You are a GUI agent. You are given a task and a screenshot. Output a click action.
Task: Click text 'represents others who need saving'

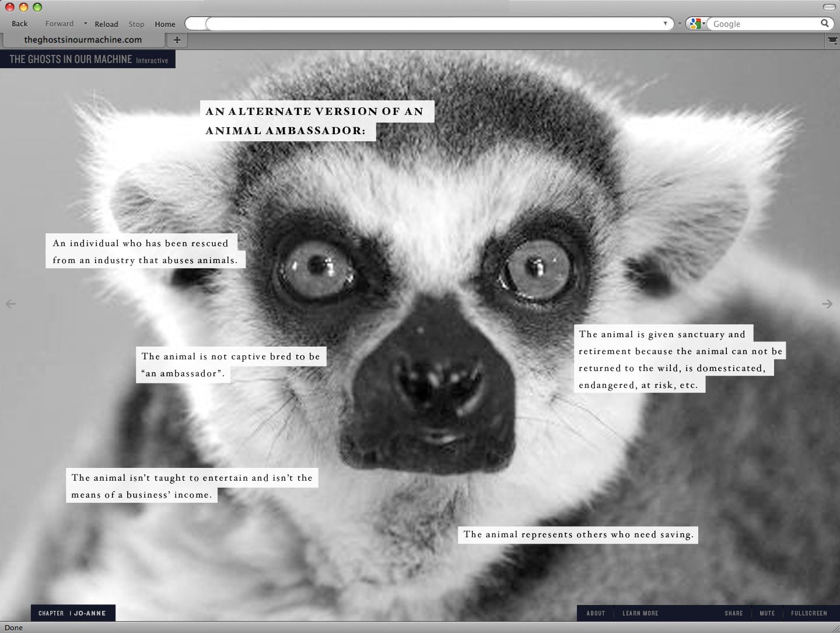[x=579, y=534]
